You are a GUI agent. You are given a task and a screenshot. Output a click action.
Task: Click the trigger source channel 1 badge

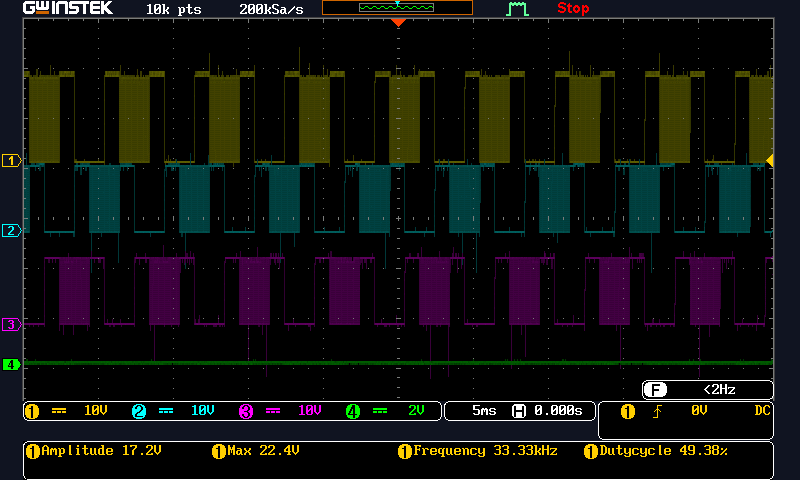(x=628, y=411)
